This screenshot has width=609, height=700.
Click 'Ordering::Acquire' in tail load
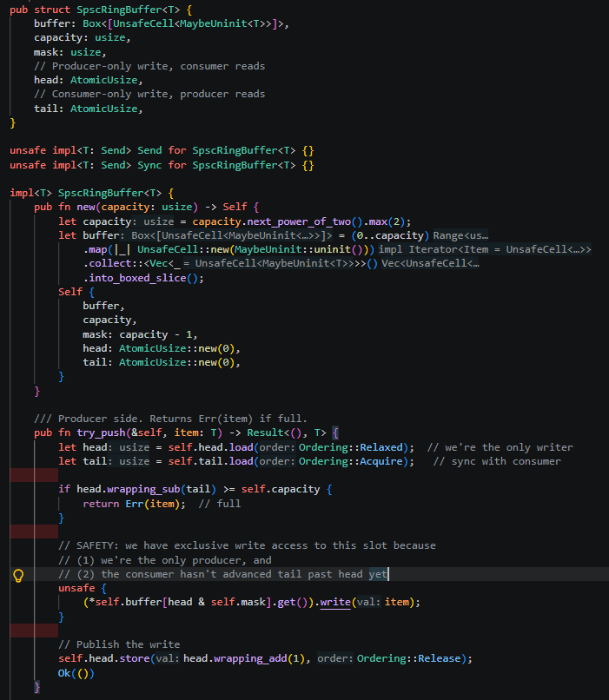pos(350,461)
